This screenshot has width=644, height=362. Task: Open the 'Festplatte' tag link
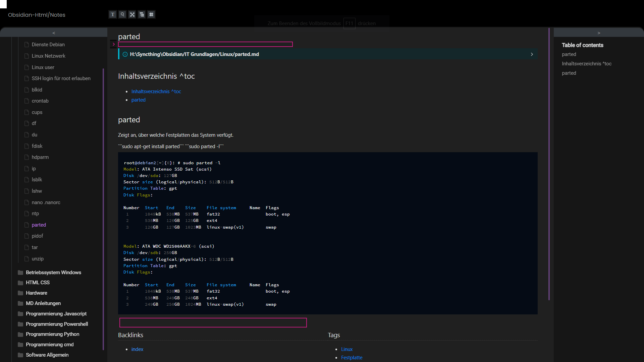pyautogui.click(x=352, y=357)
